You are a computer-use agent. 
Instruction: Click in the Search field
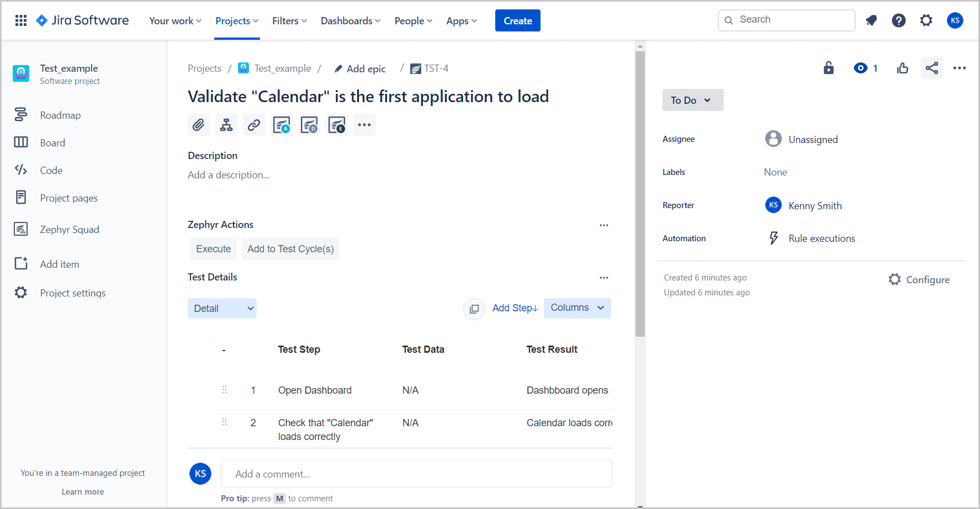point(787,20)
